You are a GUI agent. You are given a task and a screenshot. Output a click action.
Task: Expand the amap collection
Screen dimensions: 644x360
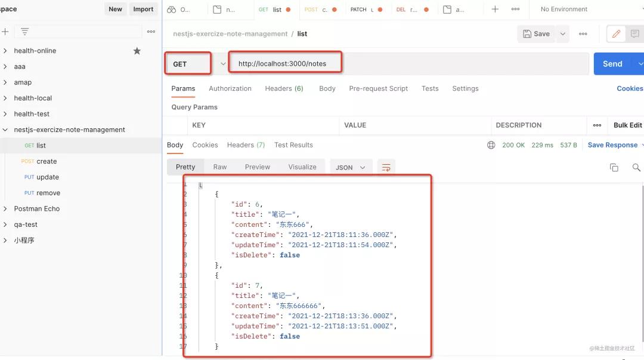coord(5,82)
